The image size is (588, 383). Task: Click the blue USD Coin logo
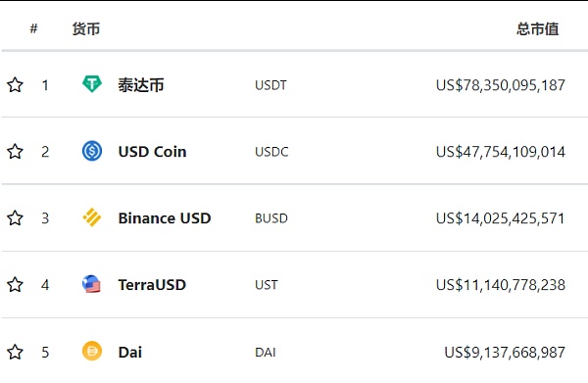click(x=92, y=151)
